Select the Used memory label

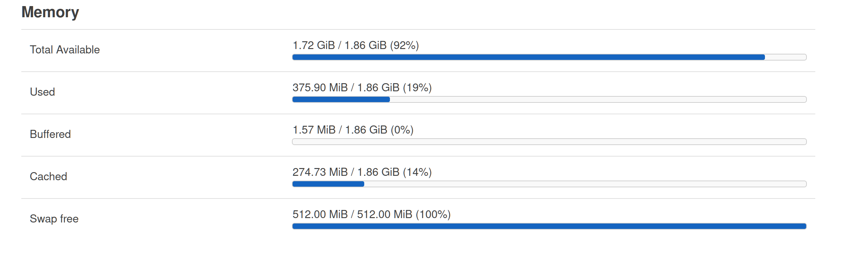point(42,92)
